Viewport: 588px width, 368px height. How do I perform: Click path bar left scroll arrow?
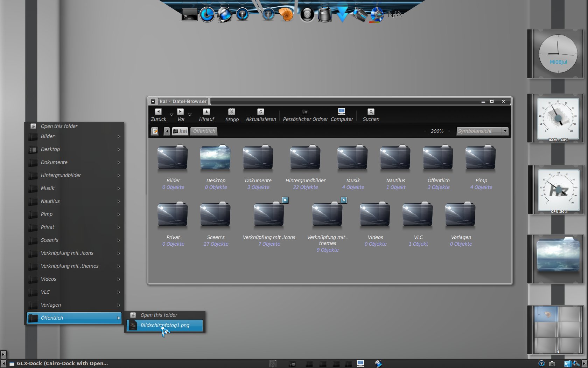[x=167, y=131]
